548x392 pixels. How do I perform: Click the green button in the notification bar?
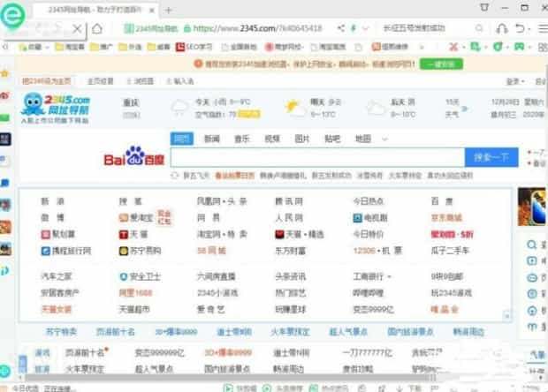coord(441,64)
